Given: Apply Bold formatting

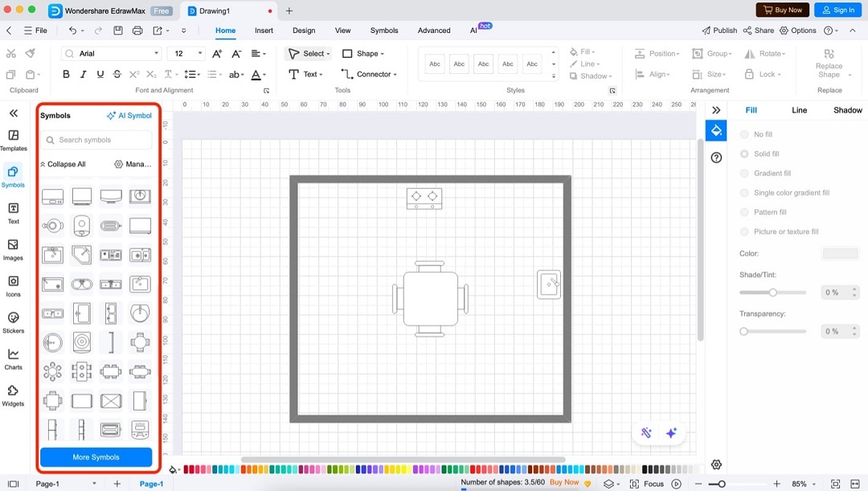Looking at the screenshot, I should [66, 74].
